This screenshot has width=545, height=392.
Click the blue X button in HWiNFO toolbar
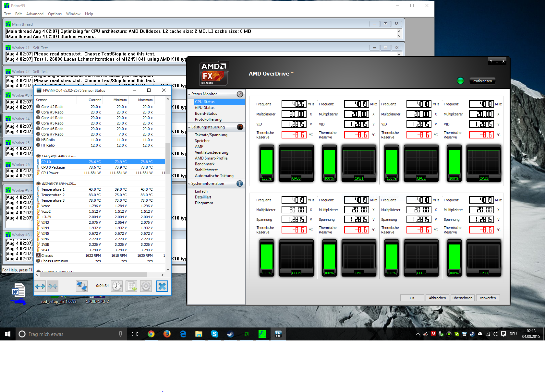162,286
